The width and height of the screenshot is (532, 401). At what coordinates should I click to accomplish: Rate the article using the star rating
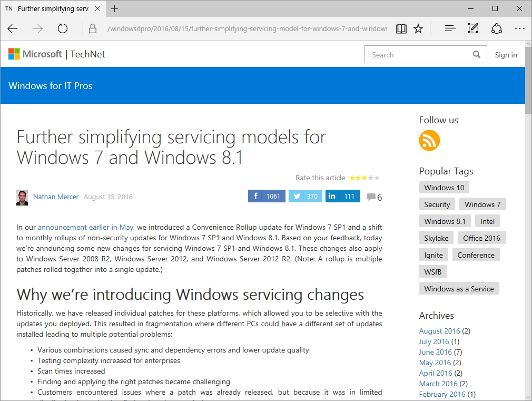pyautogui.click(x=364, y=178)
